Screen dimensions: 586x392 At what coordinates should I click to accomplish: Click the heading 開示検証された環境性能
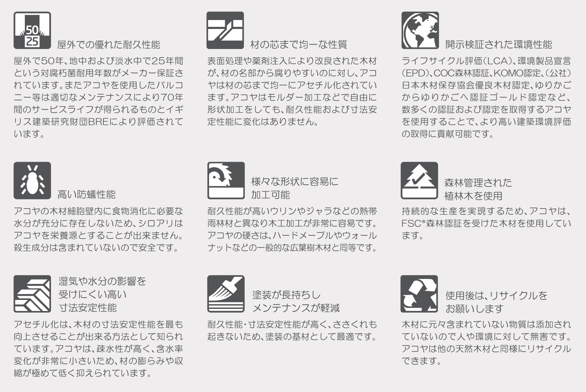(498, 44)
